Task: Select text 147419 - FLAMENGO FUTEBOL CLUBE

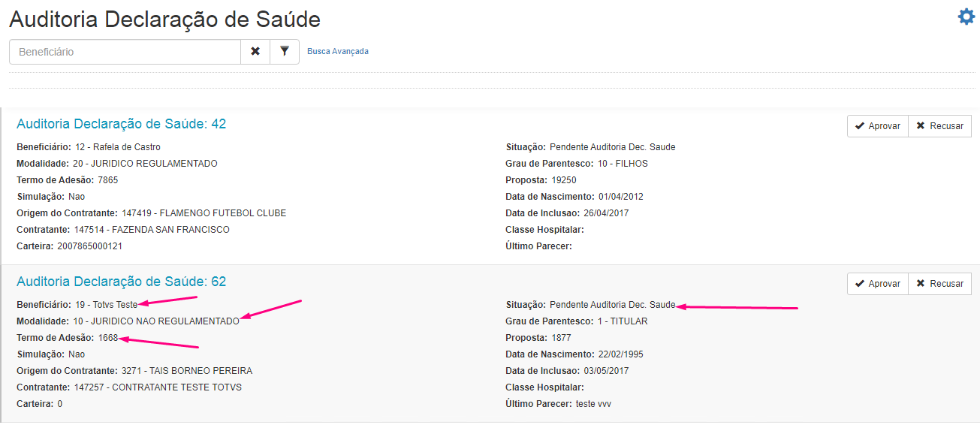Action: point(204,213)
